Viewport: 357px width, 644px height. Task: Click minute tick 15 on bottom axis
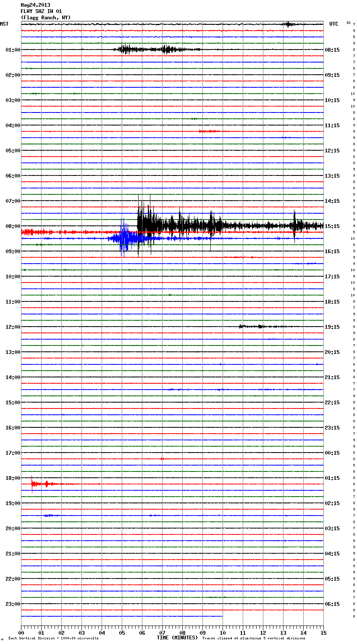pyautogui.click(x=323, y=633)
